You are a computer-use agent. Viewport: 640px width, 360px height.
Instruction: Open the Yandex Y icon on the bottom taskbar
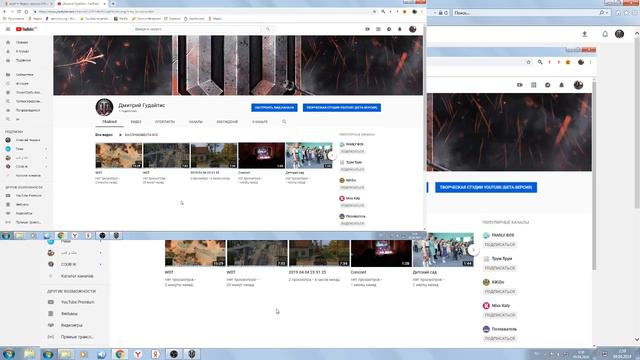click(x=138, y=354)
